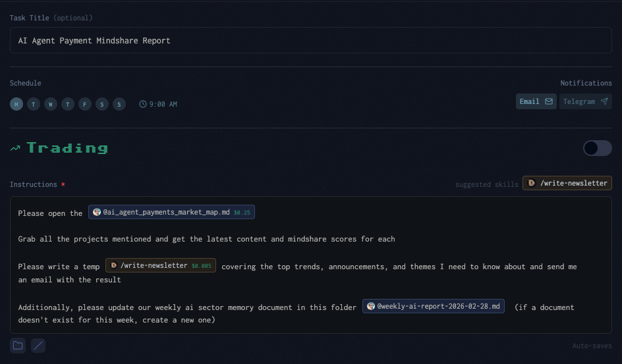Click the folder icon button below instructions
The image size is (622, 364).
click(18, 346)
